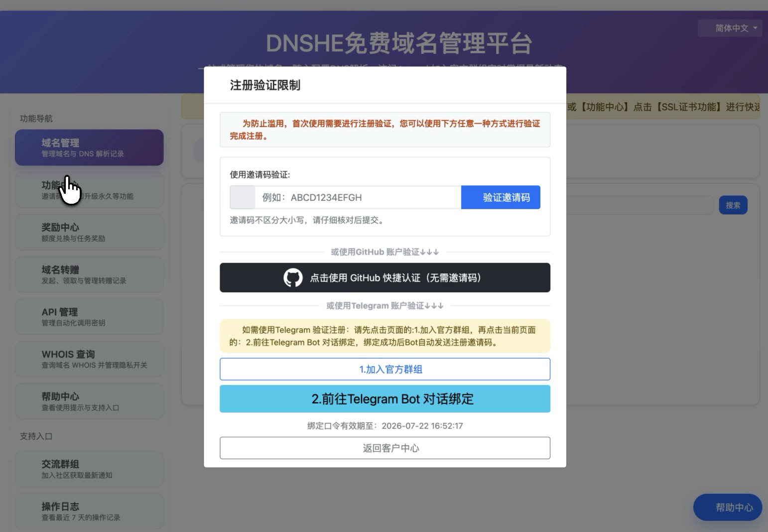Click the red 为防止滥用 warning notice
Viewport: 768px width, 532px height.
[385, 130]
